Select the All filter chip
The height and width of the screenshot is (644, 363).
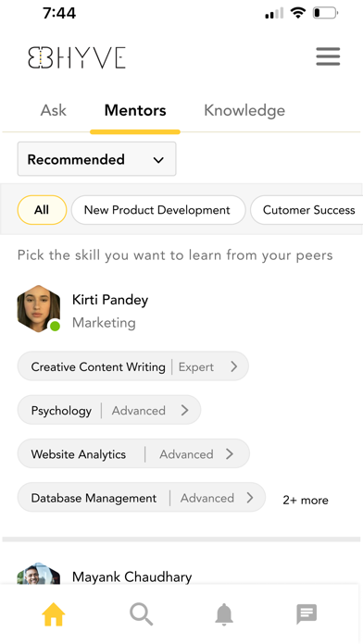pyautogui.click(x=42, y=210)
